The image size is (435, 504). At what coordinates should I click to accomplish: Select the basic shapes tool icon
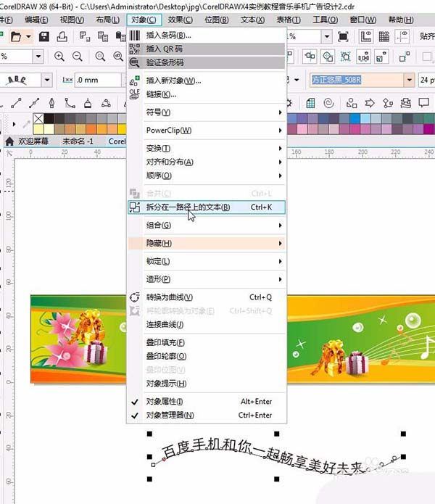(352, 103)
